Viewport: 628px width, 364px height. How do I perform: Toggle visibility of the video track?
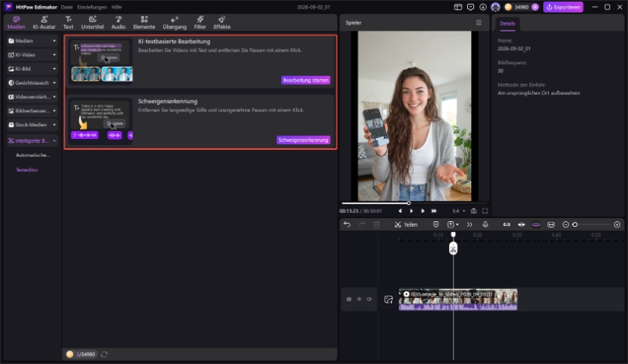(360, 300)
